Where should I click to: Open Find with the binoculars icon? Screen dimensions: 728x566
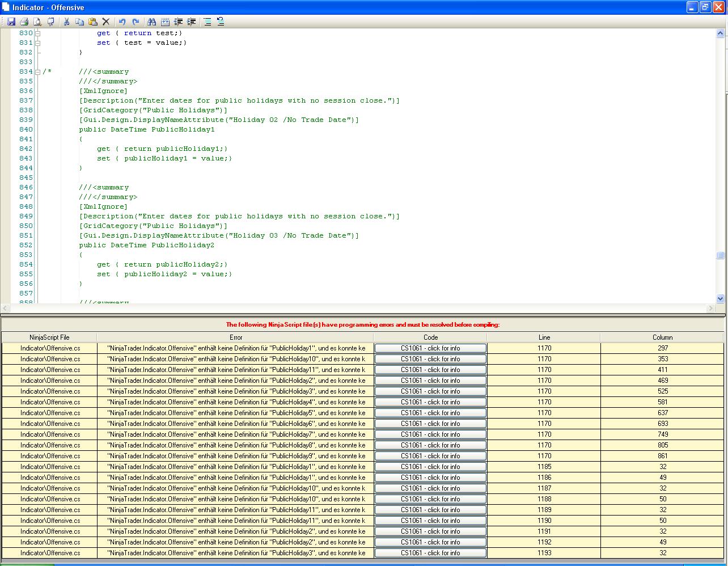coord(151,22)
